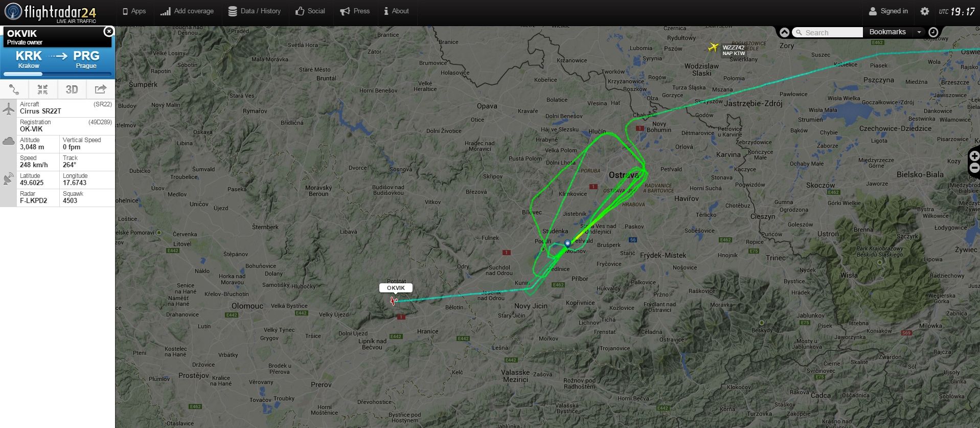Open the Data / History menu
This screenshot has width=980, height=428.
(255, 11)
